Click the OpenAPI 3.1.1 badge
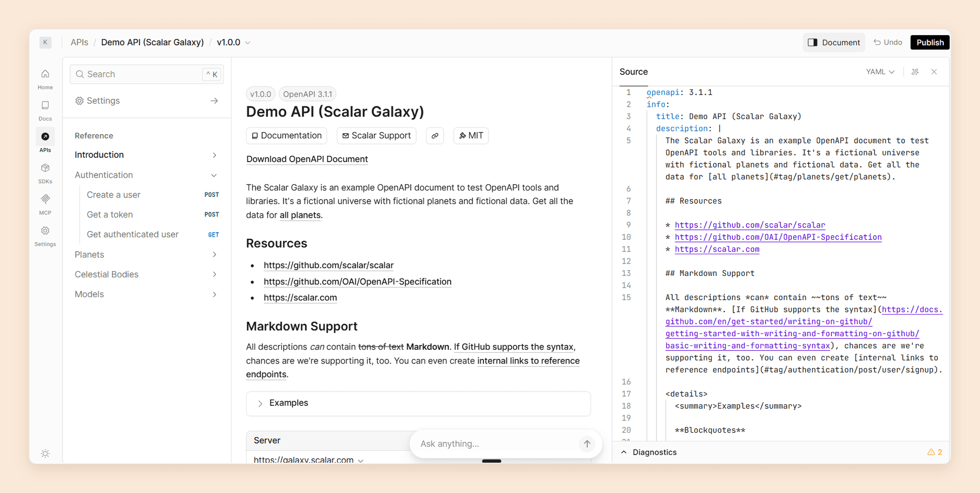The width and height of the screenshot is (980, 493). [x=307, y=94]
